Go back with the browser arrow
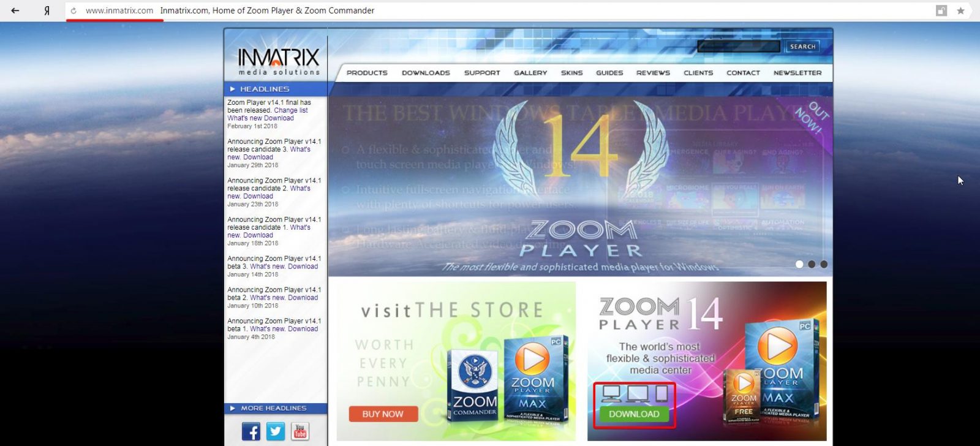The width and height of the screenshot is (980, 446). 15,10
